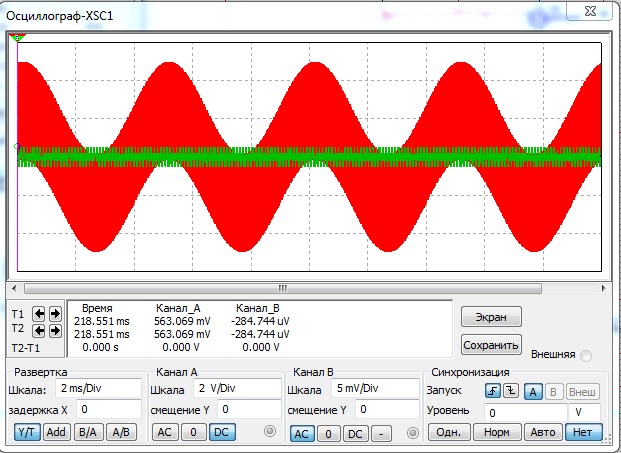Open the Уровень unit V selector
Screen dimensions: 621x453
(585, 413)
